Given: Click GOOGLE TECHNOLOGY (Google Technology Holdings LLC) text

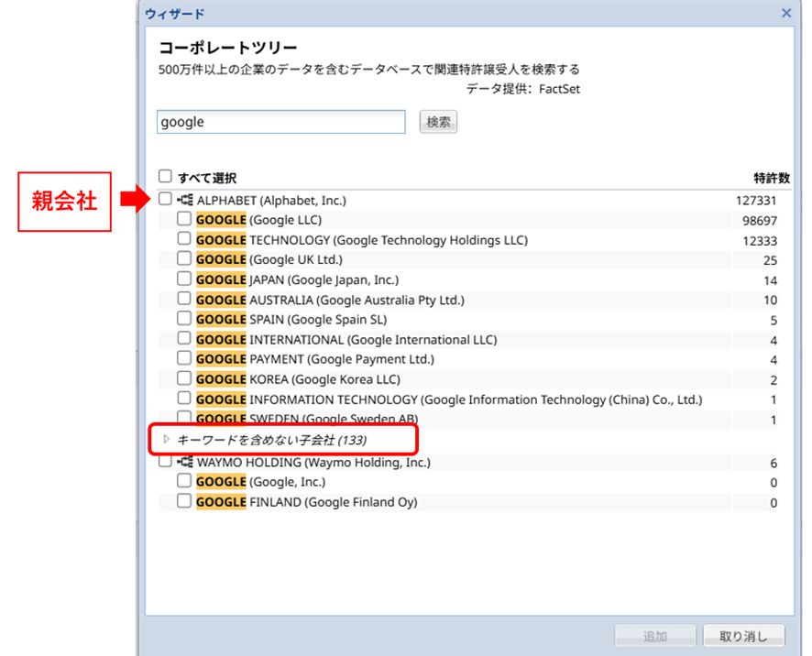Looking at the screenshot, I should click(x=362, y=240).
